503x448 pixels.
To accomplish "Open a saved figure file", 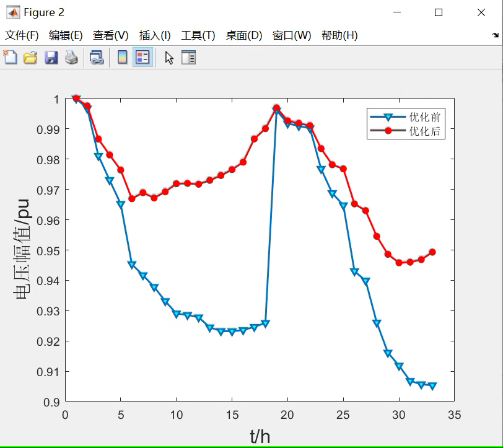I will tap(30, 57).
